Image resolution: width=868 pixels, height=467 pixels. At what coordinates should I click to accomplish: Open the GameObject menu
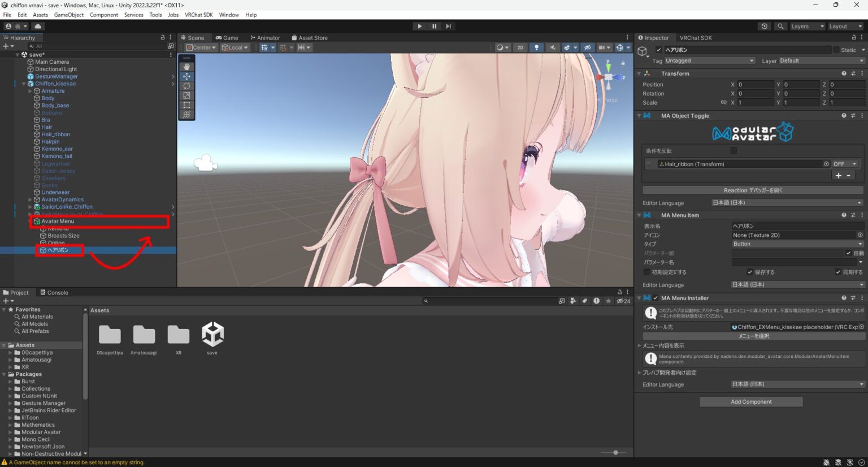click(69, 15)
